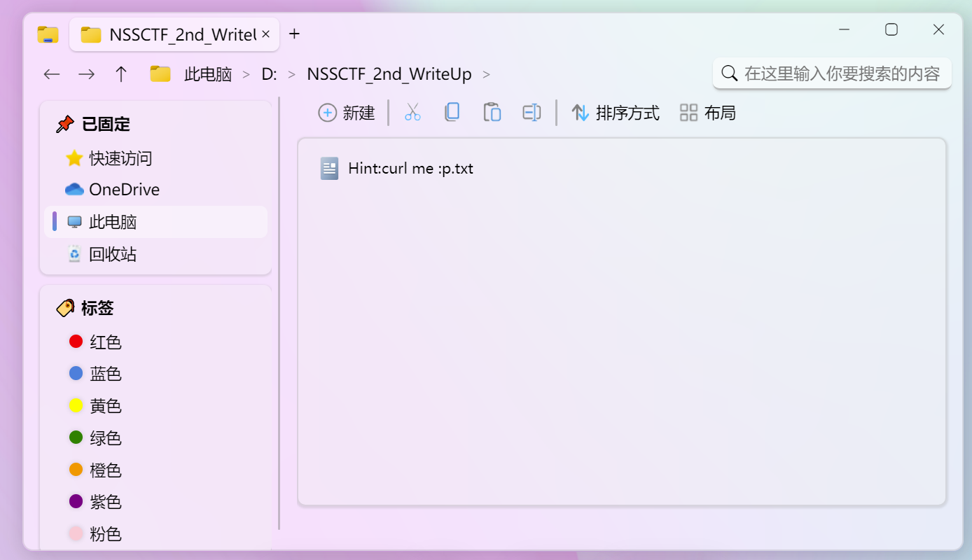Click the cut scissors icon

[412, 113]
